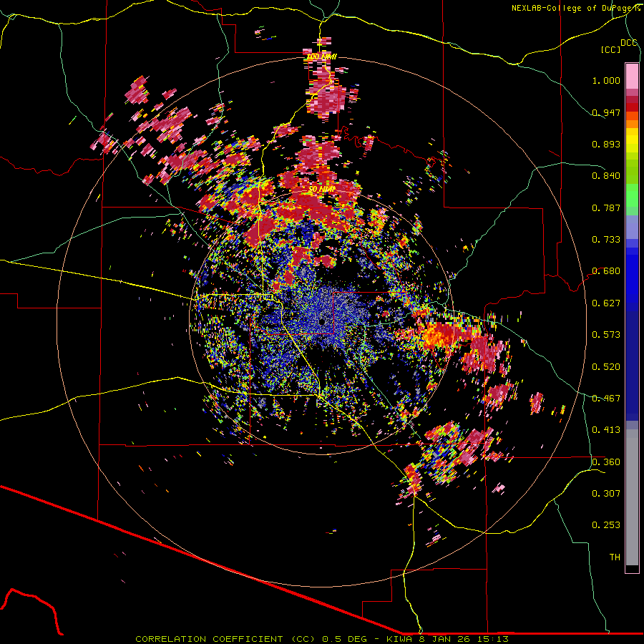644x644 pixels.
Task: Click the 0.413 scale label
Action: point(606,430)
